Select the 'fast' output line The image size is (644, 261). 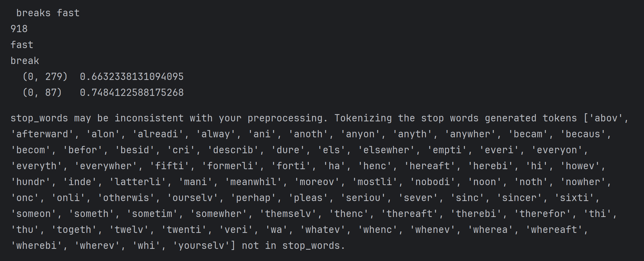22,45
